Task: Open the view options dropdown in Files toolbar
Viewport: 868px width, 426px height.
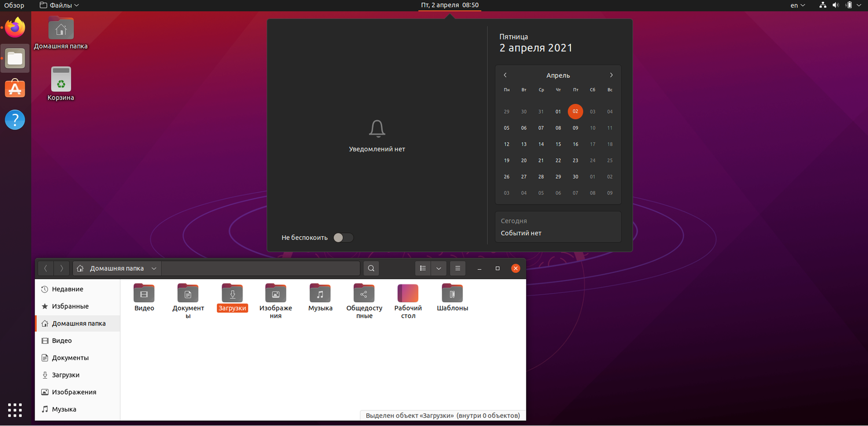Action: pos(438,268)
